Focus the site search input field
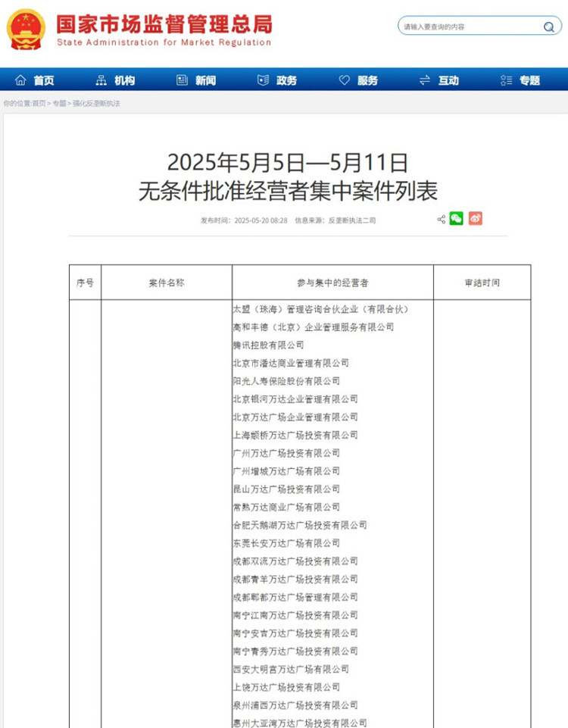The image size is (568, 728). coord(479,26)
